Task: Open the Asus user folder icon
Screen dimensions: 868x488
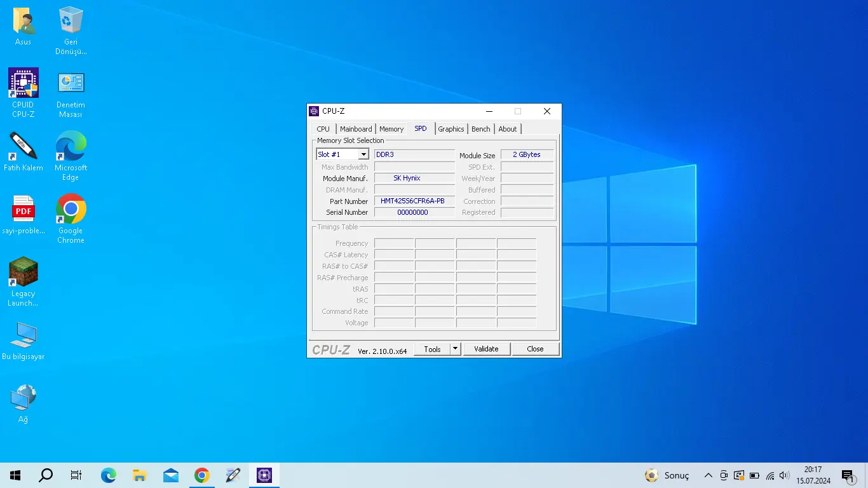Action: point(24,27)
